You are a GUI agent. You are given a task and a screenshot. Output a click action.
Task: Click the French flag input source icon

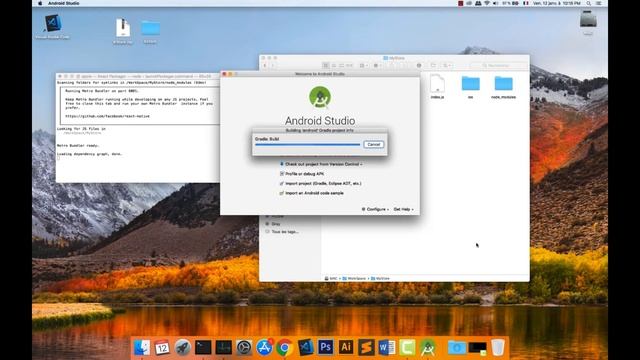pos(526,3)
